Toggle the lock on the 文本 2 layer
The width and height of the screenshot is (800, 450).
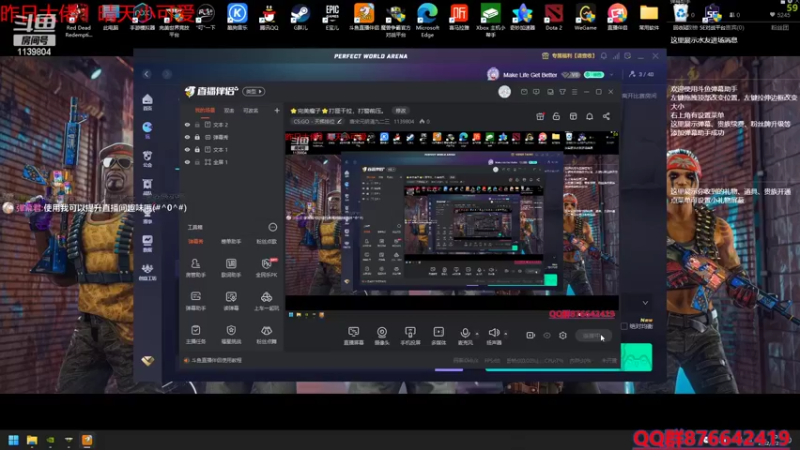(197, 124)
